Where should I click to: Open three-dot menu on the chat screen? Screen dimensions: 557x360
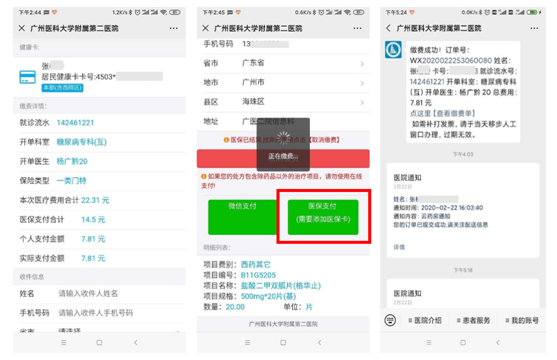(x=534, y=28)
